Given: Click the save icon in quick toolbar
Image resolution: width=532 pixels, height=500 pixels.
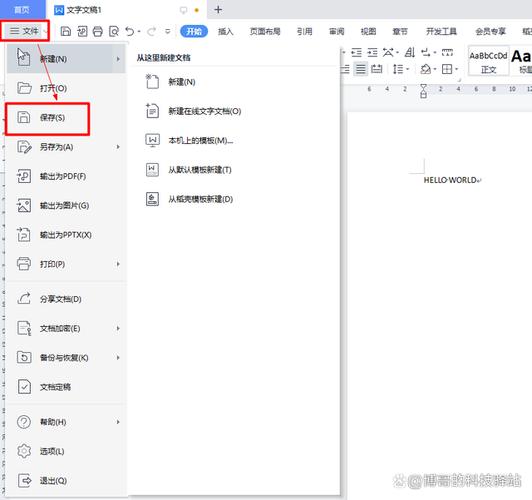Looking at the screenshot, I should [x=65, y=32].
